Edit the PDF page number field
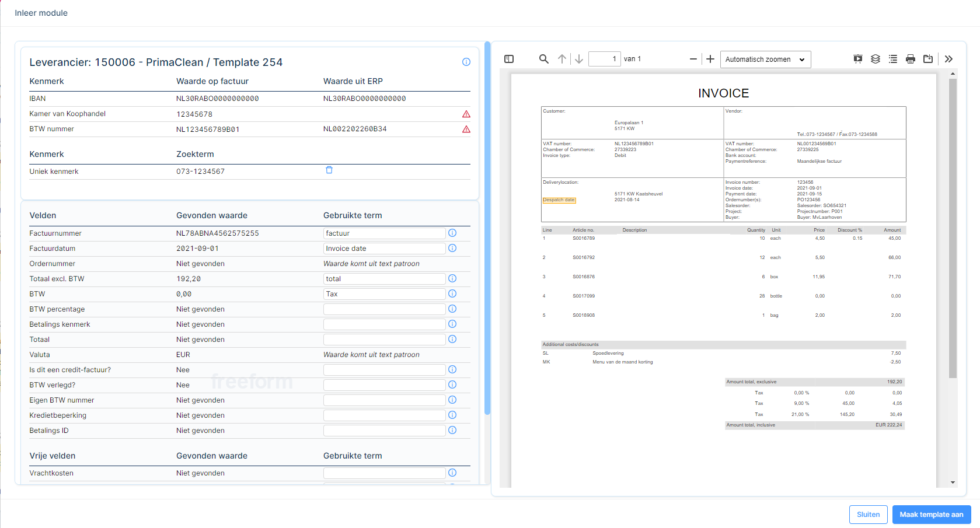The height and width of the screenshot is (528, 980). [x=604, y=59]
